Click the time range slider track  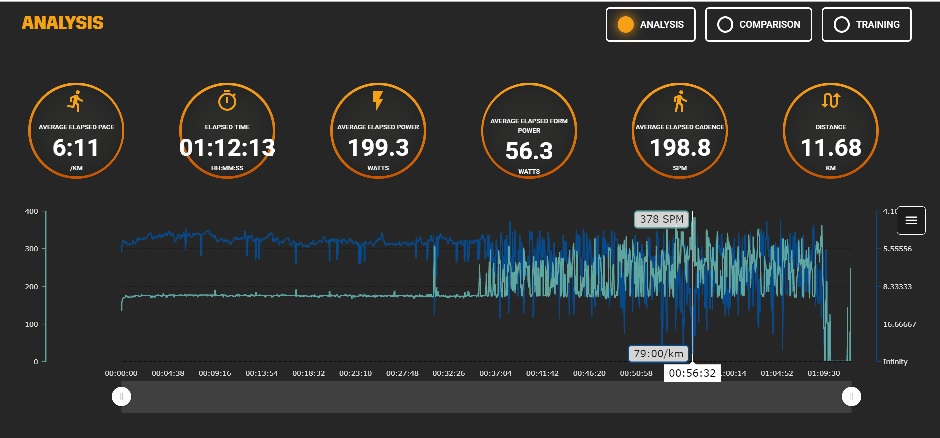(x=486, y=397)
